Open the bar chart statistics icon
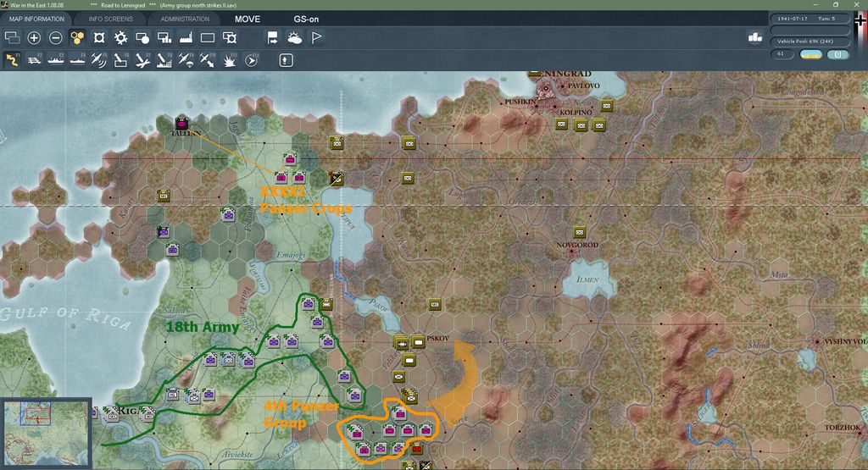The width and height of the screenshot is (868, 470). pos(755,37)
